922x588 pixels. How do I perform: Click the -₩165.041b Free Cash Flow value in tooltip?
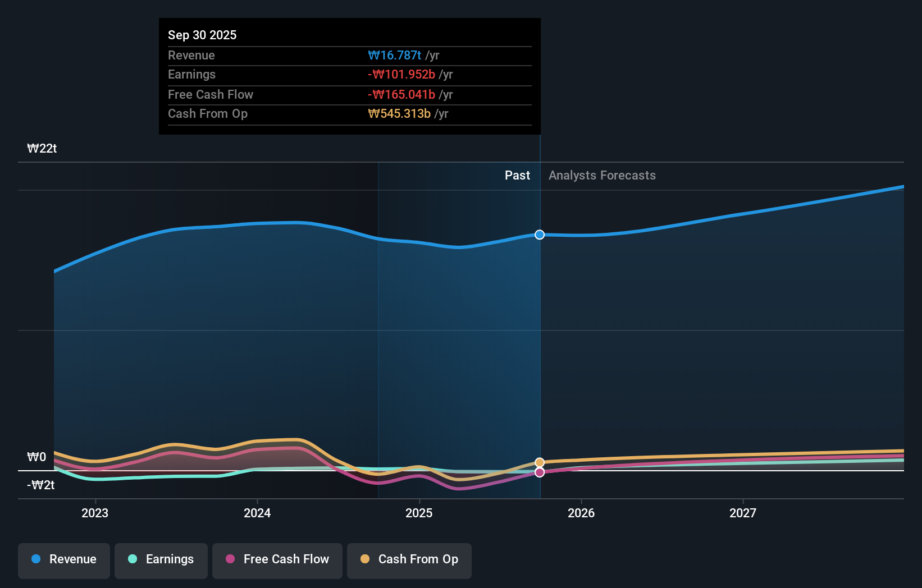[x=401, y=94]
